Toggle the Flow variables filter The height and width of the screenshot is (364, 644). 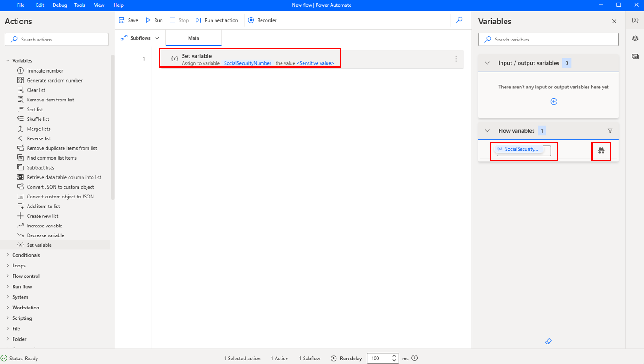pos(610,130)
